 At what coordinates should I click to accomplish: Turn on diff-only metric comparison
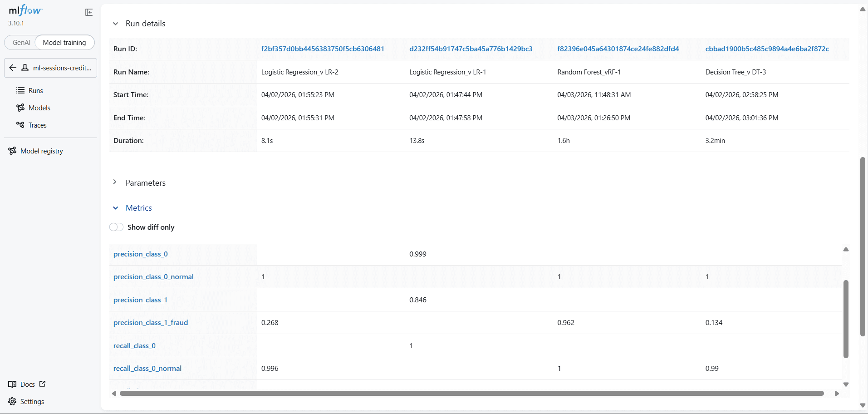116,227
